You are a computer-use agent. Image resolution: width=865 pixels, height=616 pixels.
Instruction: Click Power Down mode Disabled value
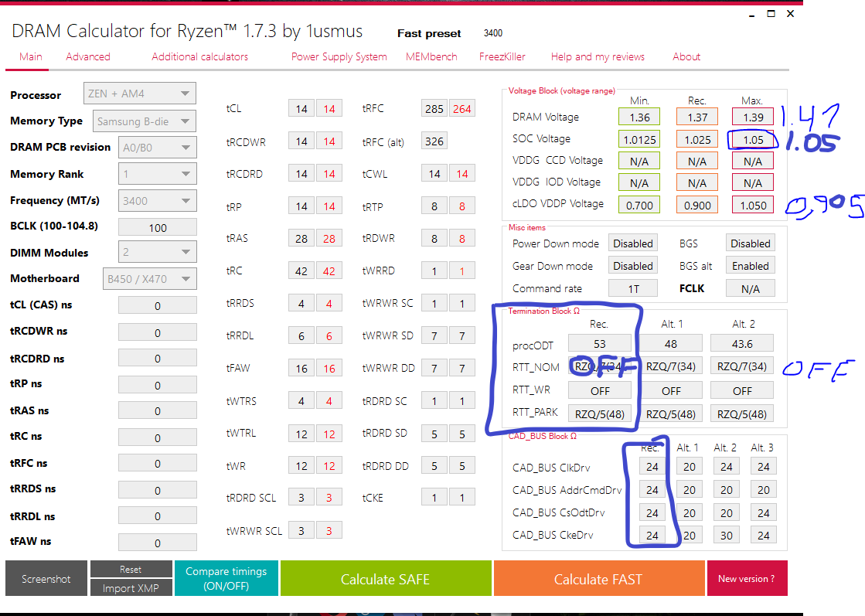click(633, 243)
